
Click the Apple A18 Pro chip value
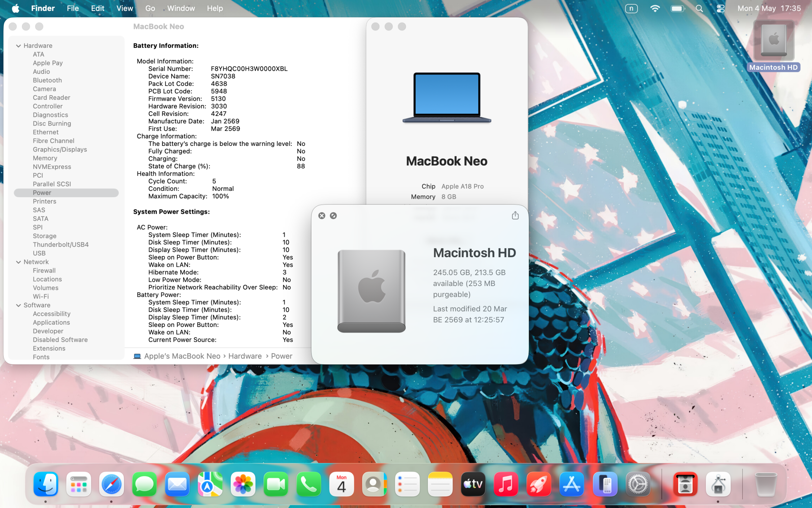[x=462, y=186]
